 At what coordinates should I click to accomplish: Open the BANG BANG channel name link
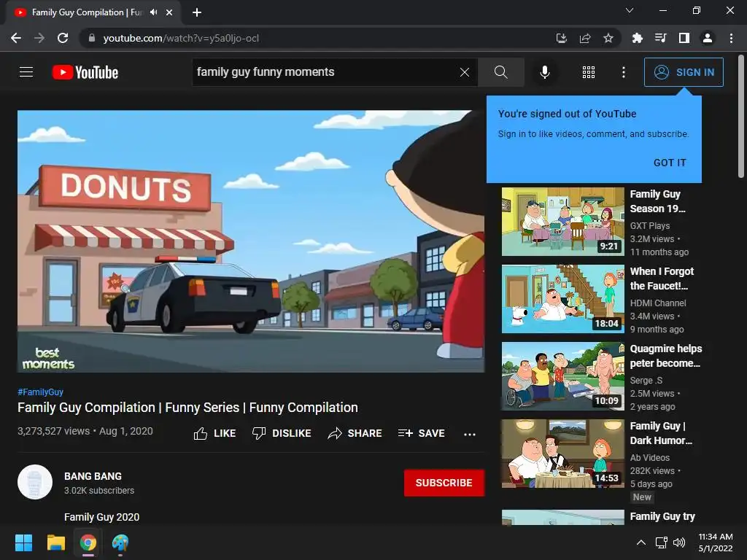coord(93,476)
